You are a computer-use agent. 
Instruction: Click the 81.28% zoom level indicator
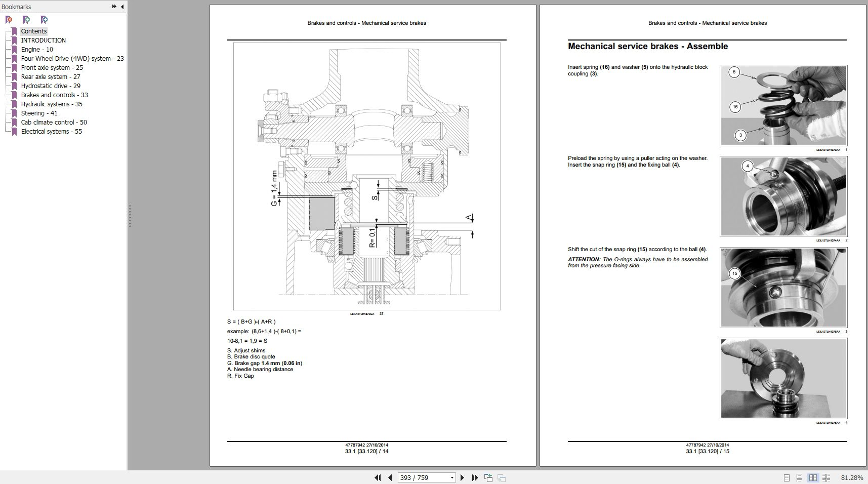click(852, 477)
